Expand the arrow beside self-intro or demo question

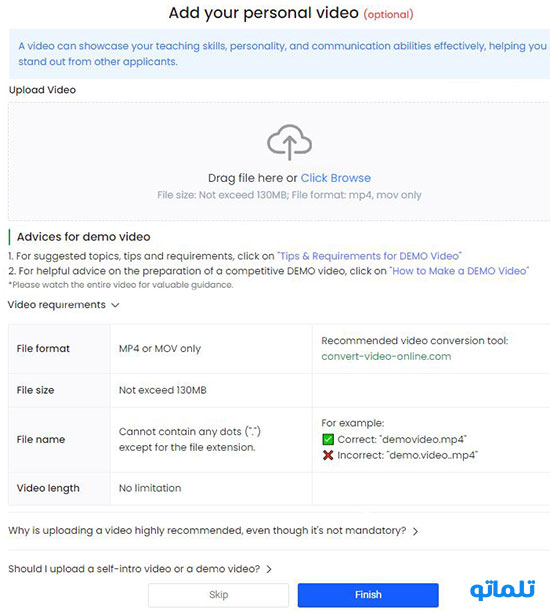(269, 569)
